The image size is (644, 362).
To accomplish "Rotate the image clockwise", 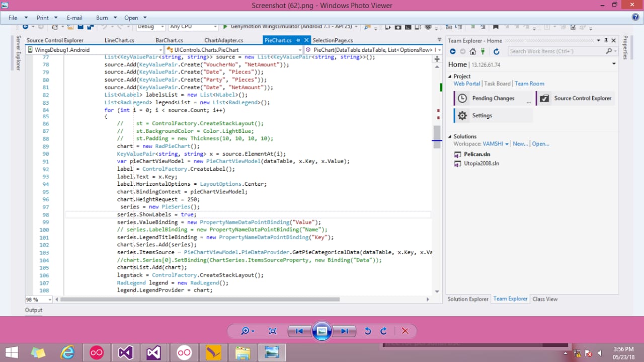I will pos(383,331).
